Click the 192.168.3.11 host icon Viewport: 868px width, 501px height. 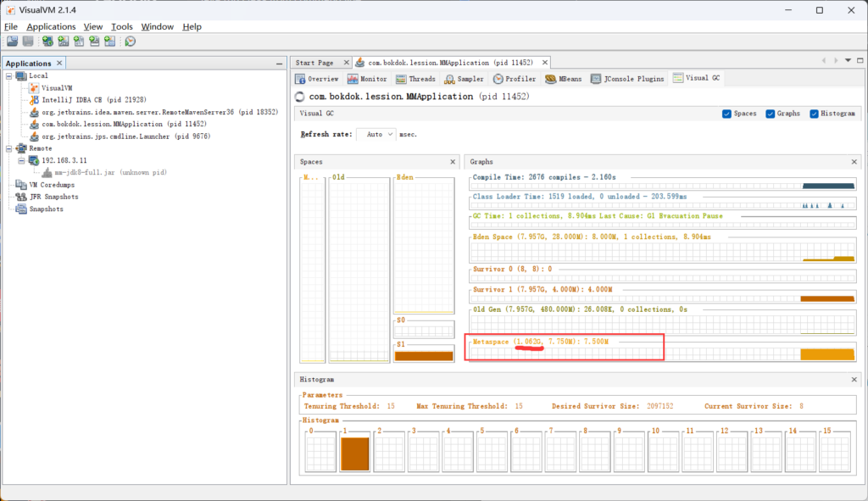pyautogui.click(x=34, y=160)
